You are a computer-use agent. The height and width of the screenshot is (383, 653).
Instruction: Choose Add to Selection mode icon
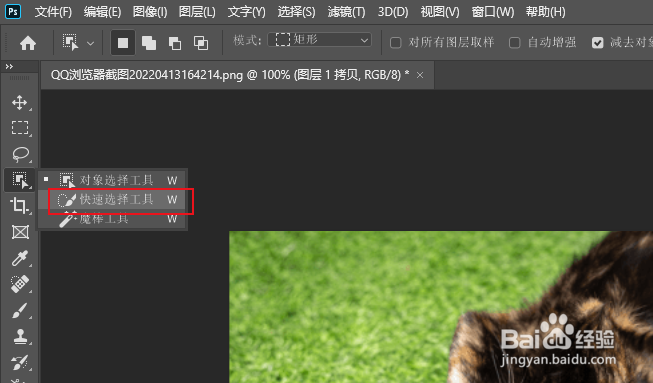click(x=149, y=43)
